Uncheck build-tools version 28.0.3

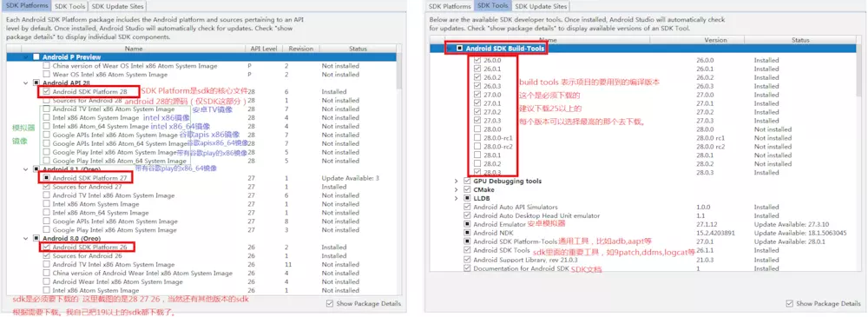point(477,172)
